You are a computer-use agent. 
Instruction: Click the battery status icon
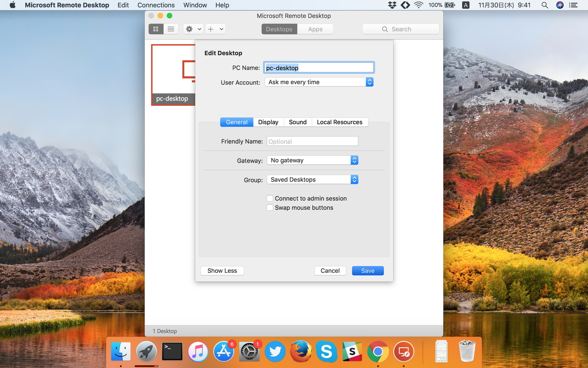pyautogui.click(x=450, y=5)
